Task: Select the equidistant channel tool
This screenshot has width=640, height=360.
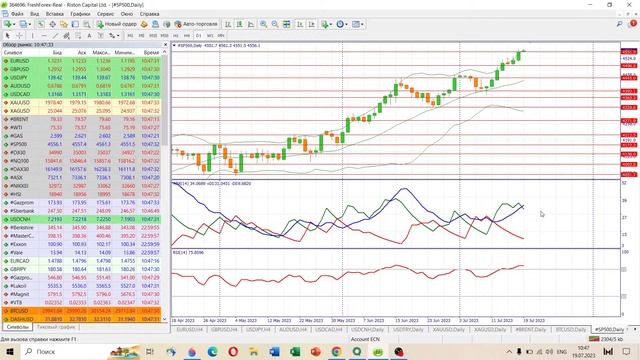Action: [66, 36]
